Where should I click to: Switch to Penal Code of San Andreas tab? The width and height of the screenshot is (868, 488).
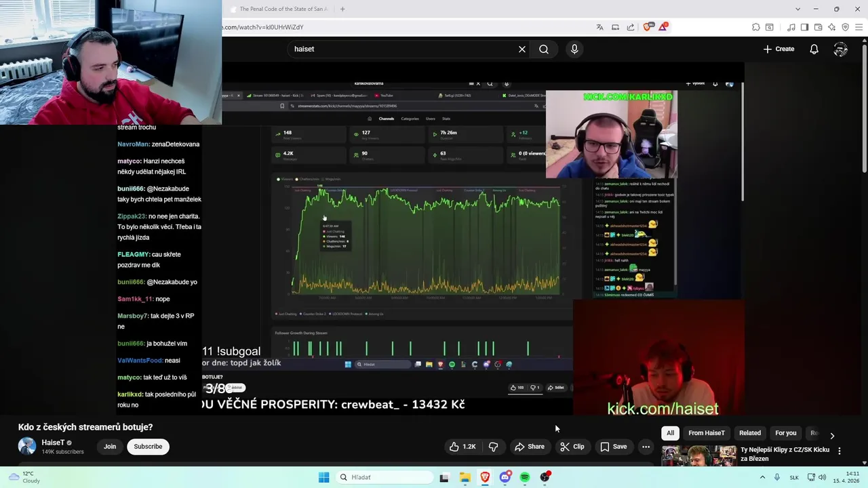coord(278,9)
